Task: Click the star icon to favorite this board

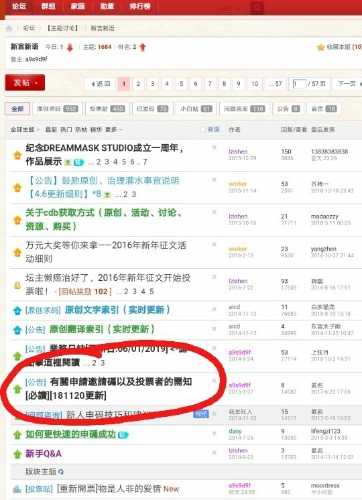Action: [321, 47]
